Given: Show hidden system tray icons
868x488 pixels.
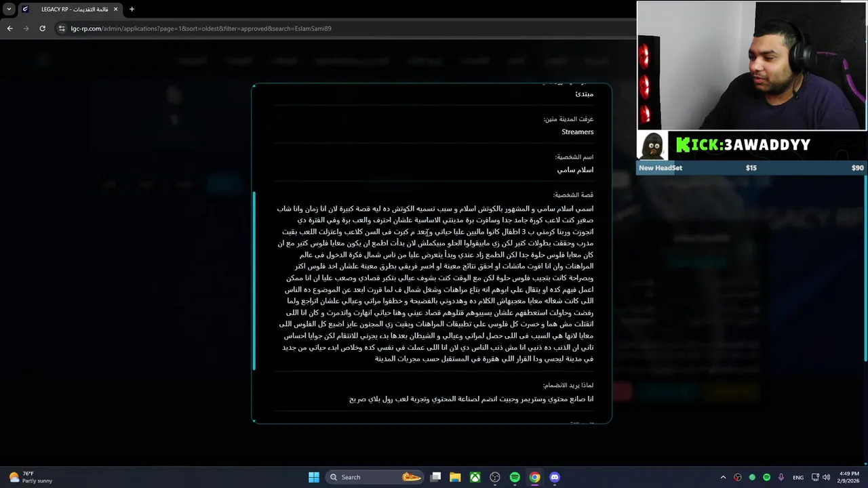Looking at the screenshot, I should pyautogui.click(x=723, y=477).
